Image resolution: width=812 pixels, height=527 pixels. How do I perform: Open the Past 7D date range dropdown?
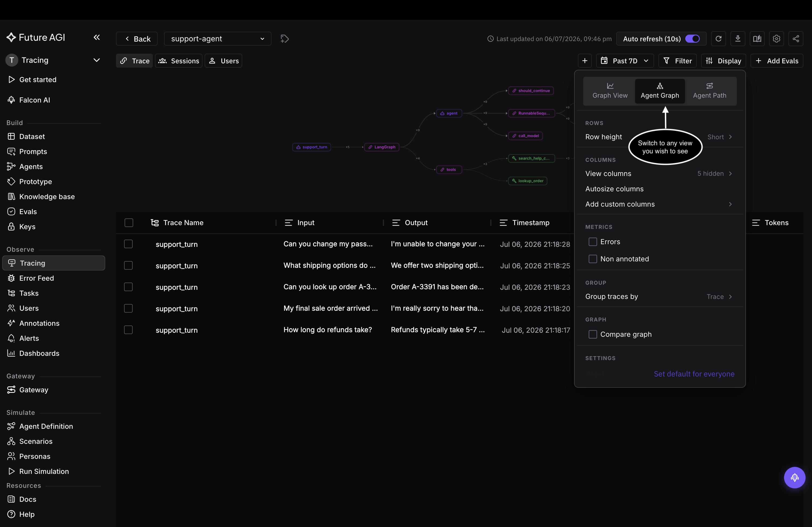click(625, 61)
